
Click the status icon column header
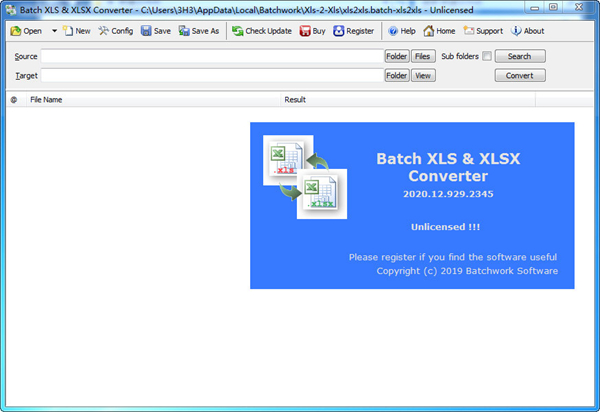pyautogui.click(x=14, y=100)
